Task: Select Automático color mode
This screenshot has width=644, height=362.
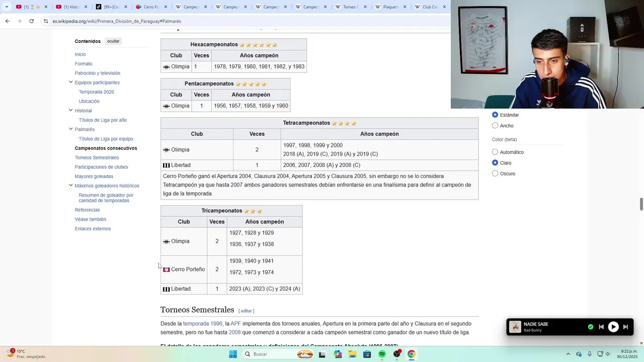Action: point(495,152)
